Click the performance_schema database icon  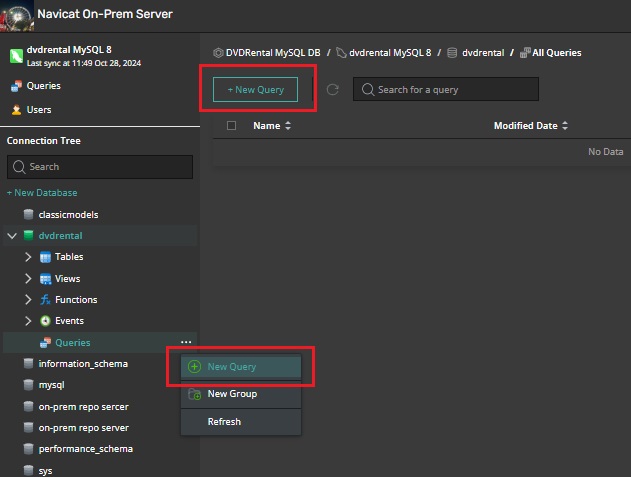[28, 449]
